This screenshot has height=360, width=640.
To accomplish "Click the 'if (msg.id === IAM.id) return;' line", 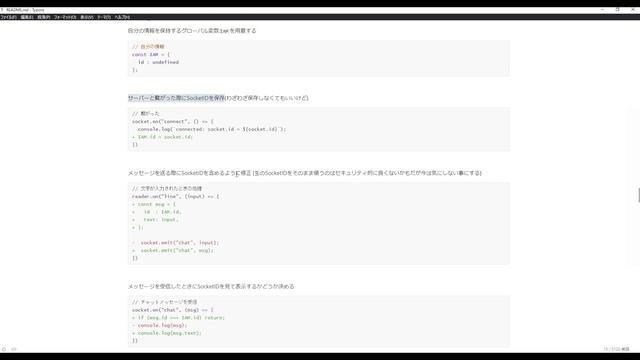I will (x=178, y=318).
